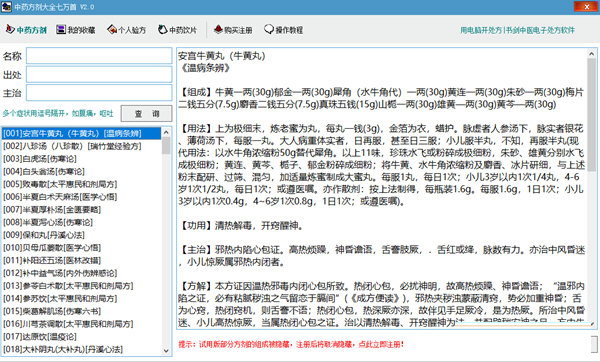Select [010]贝母瓜蒌散 entry

click(81, 248)
